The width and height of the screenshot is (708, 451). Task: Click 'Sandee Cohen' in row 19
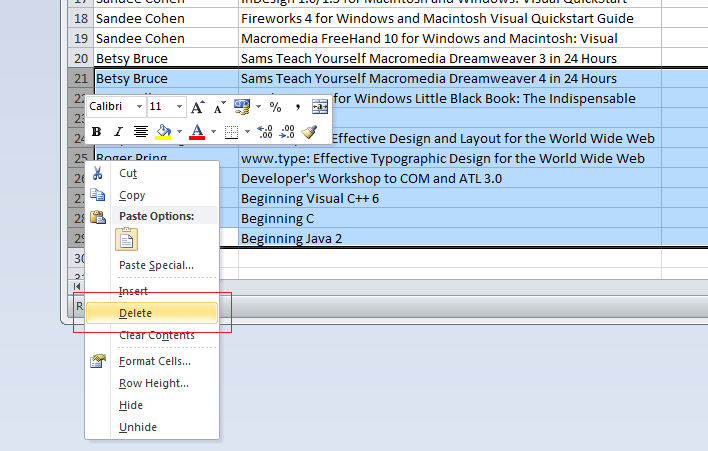click(x=166, y=38)
